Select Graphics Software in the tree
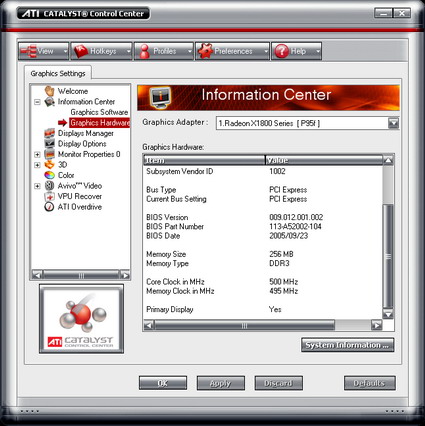The height and width of the screenshot is (426, 425). click(99, 112)
